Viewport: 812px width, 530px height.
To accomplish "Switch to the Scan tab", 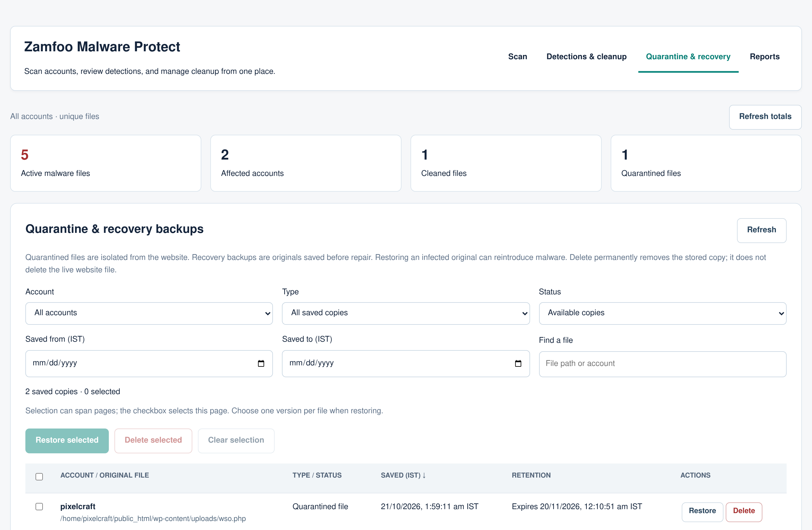I will point(518,57).
